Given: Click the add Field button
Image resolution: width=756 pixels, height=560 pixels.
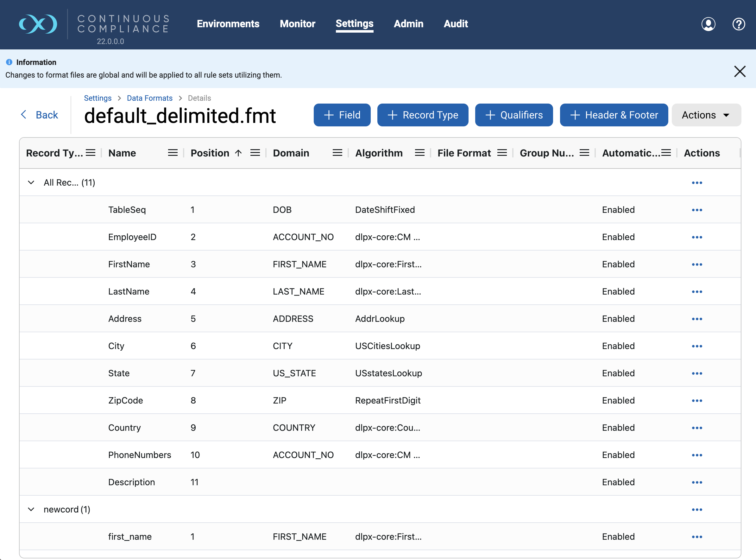Looking at the screenshot, I should 342,115.
